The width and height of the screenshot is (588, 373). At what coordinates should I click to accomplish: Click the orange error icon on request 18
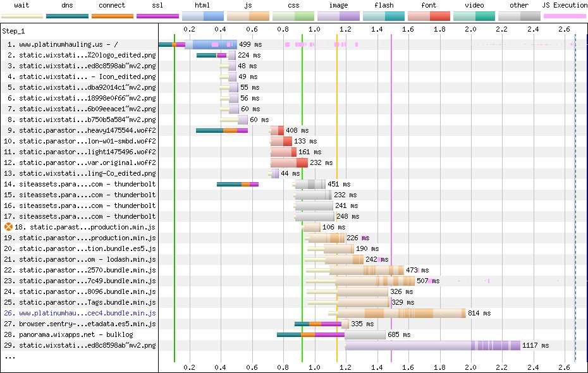tap(8, 227)
